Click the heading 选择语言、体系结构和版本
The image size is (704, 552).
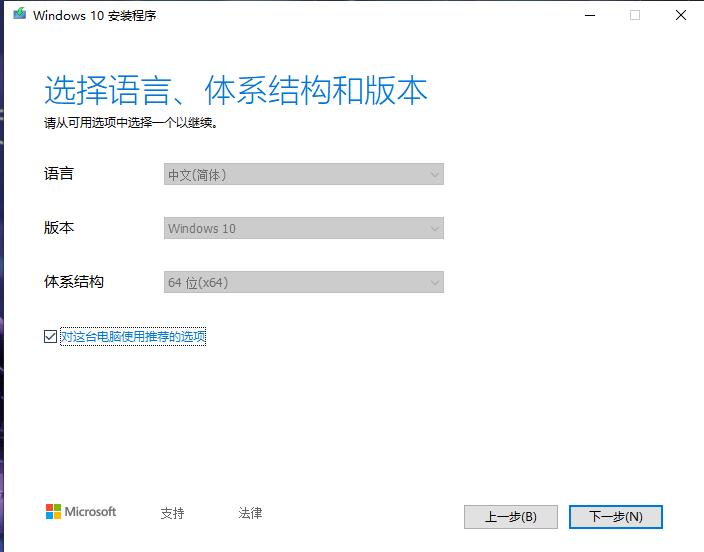(236, 90)
